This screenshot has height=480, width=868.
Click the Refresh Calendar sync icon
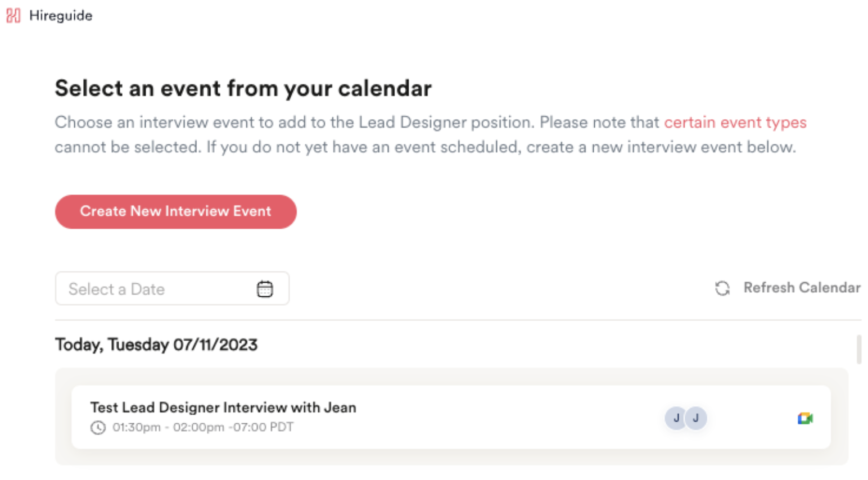[x=722, y=288]
